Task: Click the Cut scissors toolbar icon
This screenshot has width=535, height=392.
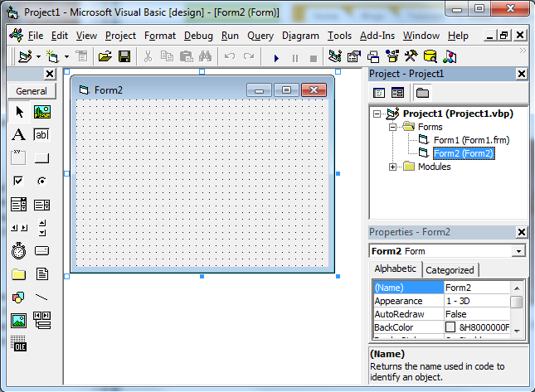Action: [x=148, y=56]
